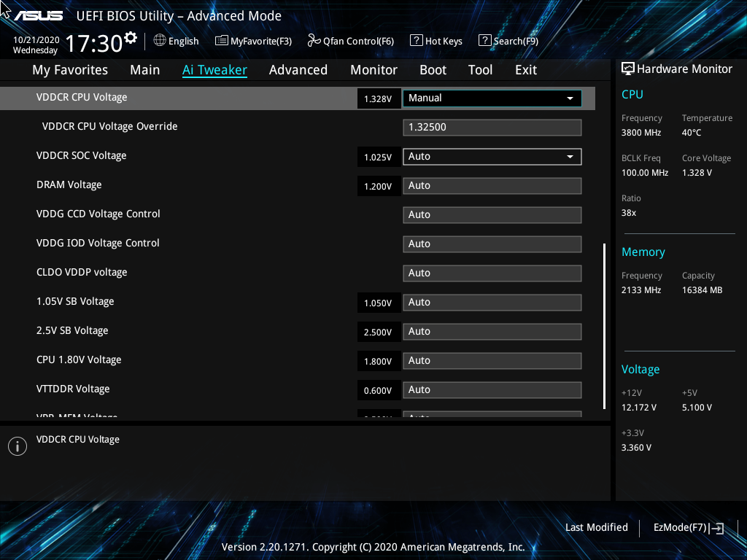Click the settings gear next to the clock
Screen dimensions: 747x560
[x=130, y=37]
